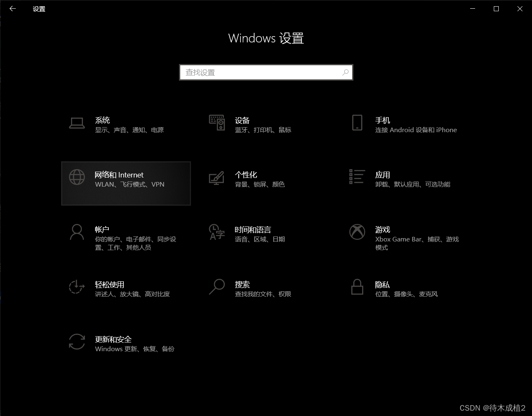Open 游戏 settings title

[382, 229]
